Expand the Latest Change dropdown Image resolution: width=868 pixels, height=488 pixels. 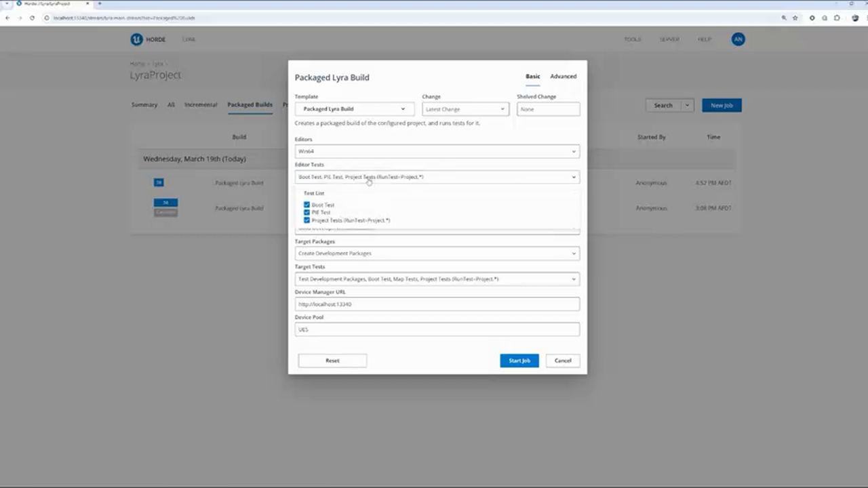465,109
